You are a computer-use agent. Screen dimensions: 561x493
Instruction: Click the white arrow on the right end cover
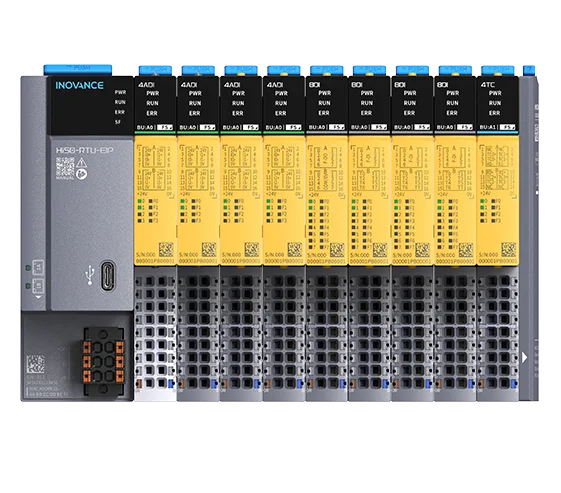[x=524, y=357]
